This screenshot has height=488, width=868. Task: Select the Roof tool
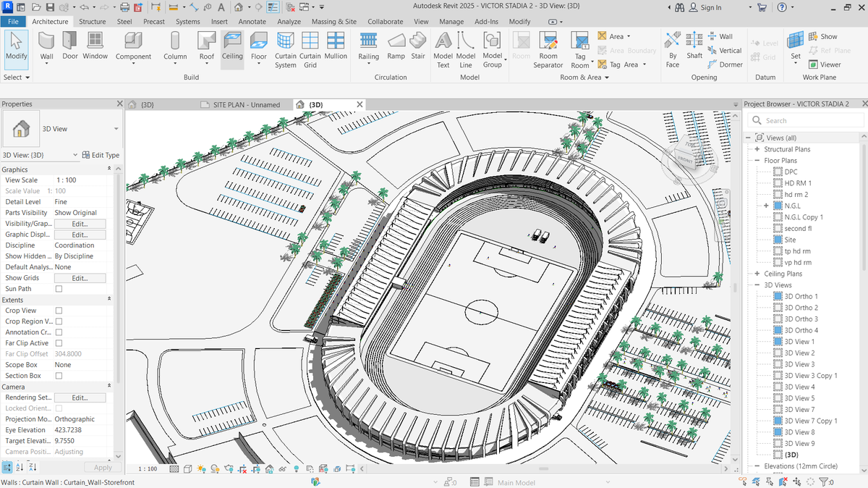pos(207,48)
